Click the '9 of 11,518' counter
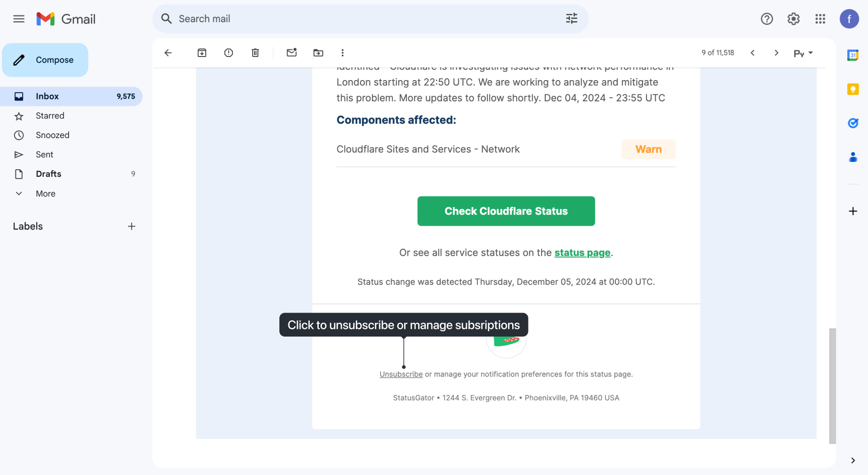This screenshot has height=475, width=868. pos(718,53)
